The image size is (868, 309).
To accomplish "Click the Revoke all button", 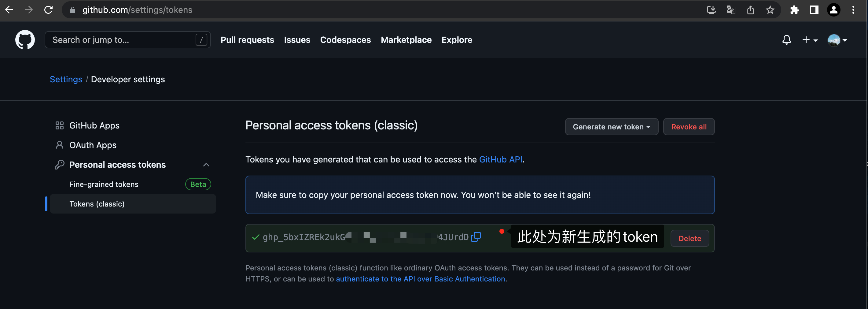I will tap(689, 127).
